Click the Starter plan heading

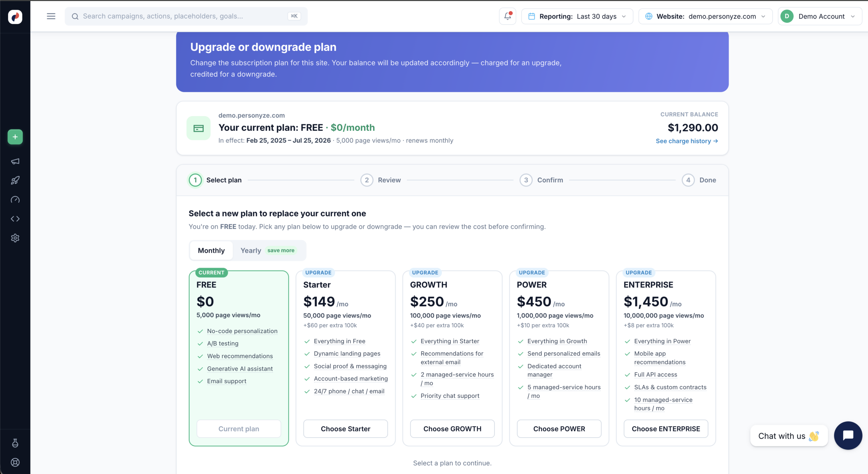click(x=317, y=285)
